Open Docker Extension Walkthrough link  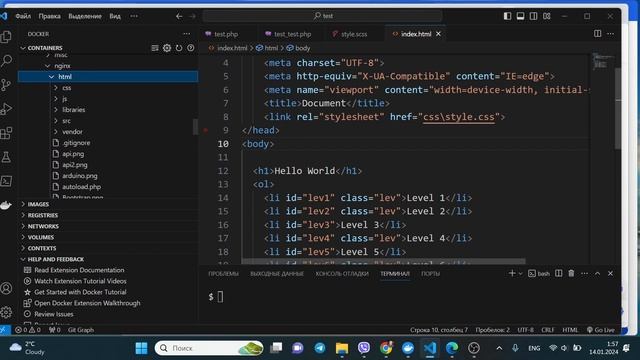(87, 303)
